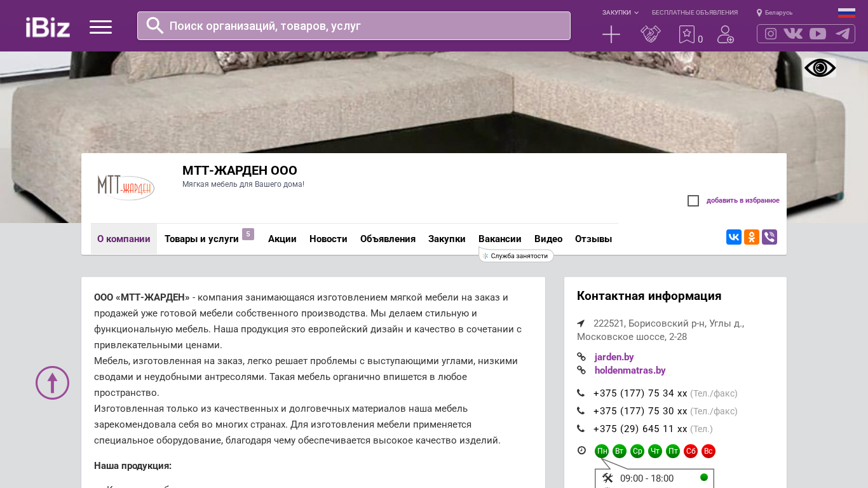Select Sunday 'Вс' schedule day
868x488 pixels.
pos(709,451)
